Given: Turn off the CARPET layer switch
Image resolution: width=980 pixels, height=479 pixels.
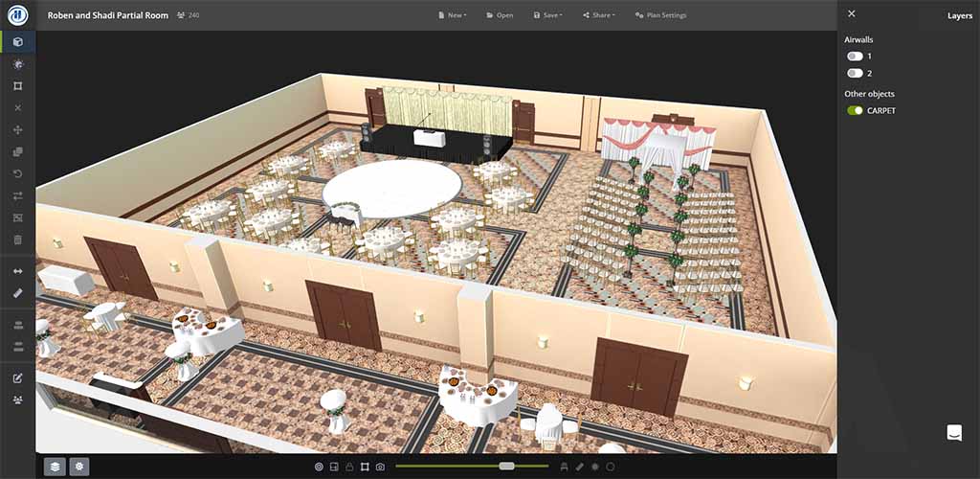Looking at the screenshot, I should 855,111.
